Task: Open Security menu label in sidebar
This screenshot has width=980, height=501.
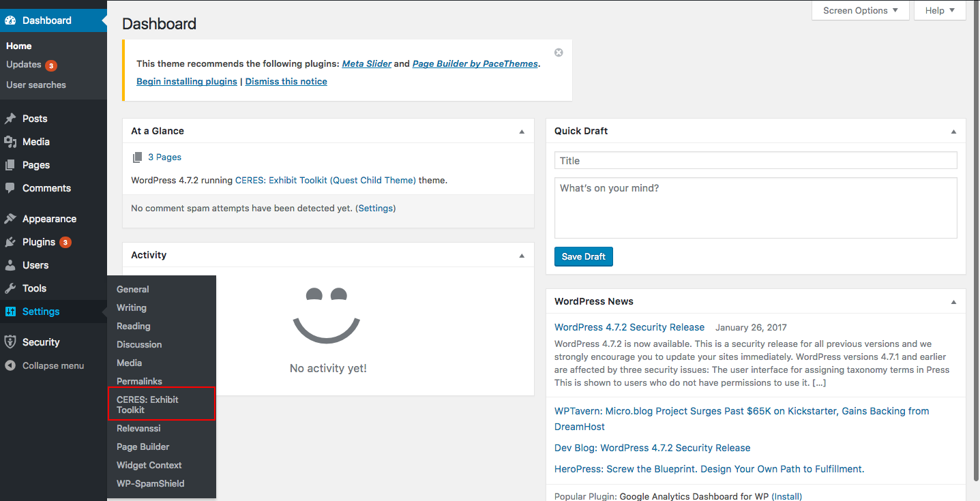Action: click(41, 342)
